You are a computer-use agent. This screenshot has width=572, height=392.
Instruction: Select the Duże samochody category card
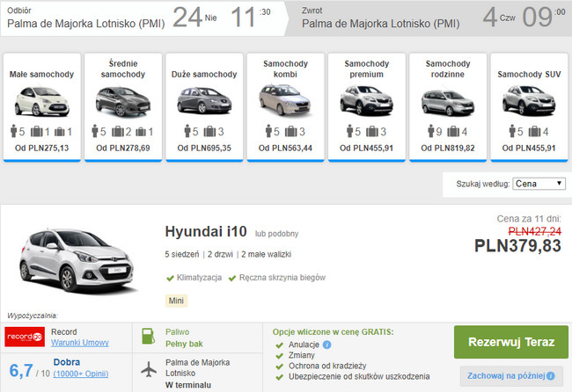click(x=204, y=106)
